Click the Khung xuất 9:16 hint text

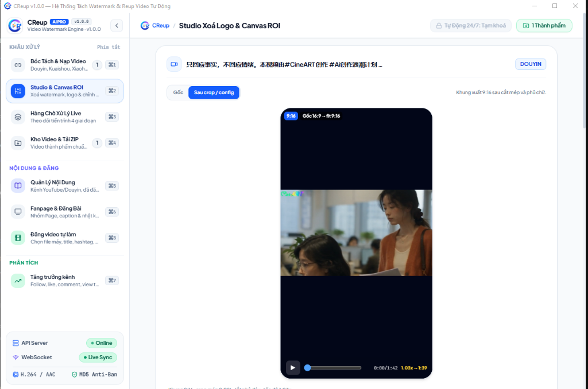(501, 92)
